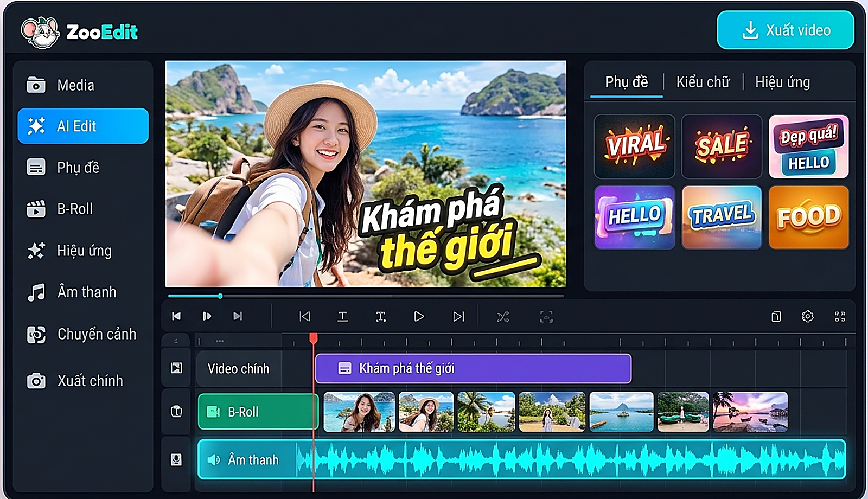Choose the TRAVEL subtitle style
The width and height of the screenshot is (868, 499).
(x=722, y=217)
